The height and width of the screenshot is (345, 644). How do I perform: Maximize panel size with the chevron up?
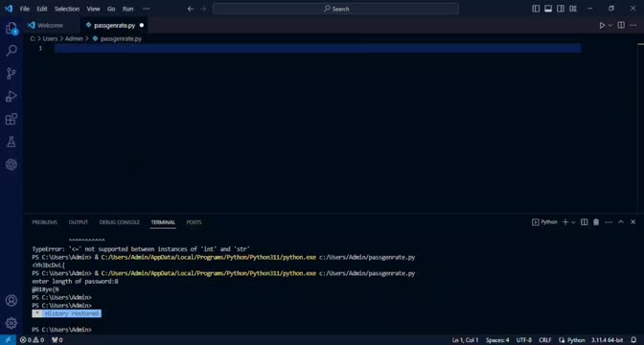point(621,221)
